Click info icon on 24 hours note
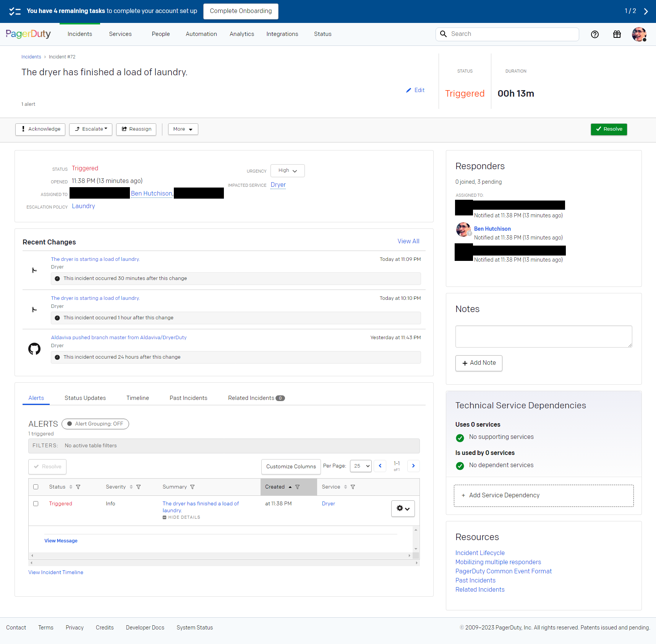The image size is (656, 644). click(x=57, y=357)
